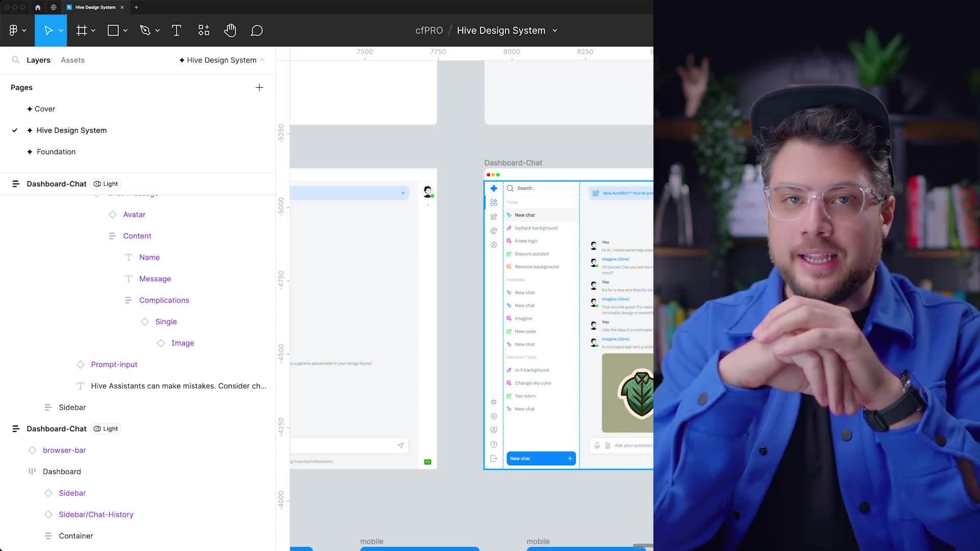Select the Prompt-input layer
The width and height of the screenshot is (980, 551).
point(114,365)
